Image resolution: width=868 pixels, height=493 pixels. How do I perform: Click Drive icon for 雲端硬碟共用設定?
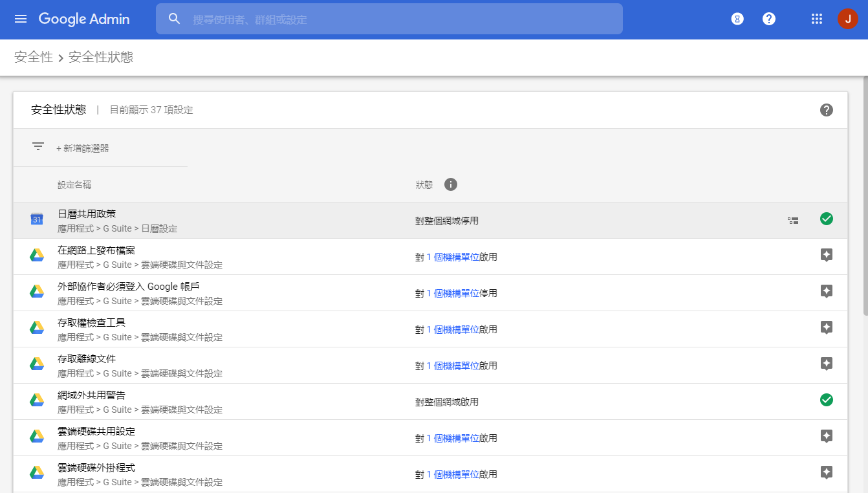click(37, 437)
